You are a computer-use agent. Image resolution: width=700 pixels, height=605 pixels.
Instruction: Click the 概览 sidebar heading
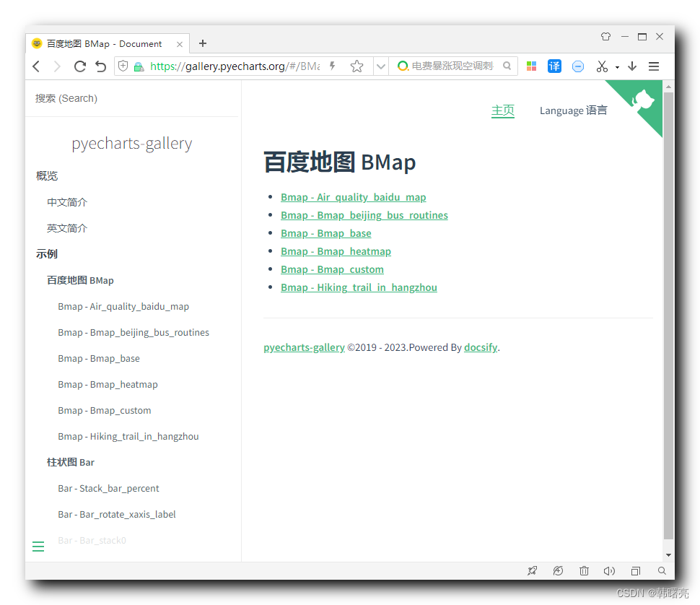pyautogui.click(x=47, y=176)
